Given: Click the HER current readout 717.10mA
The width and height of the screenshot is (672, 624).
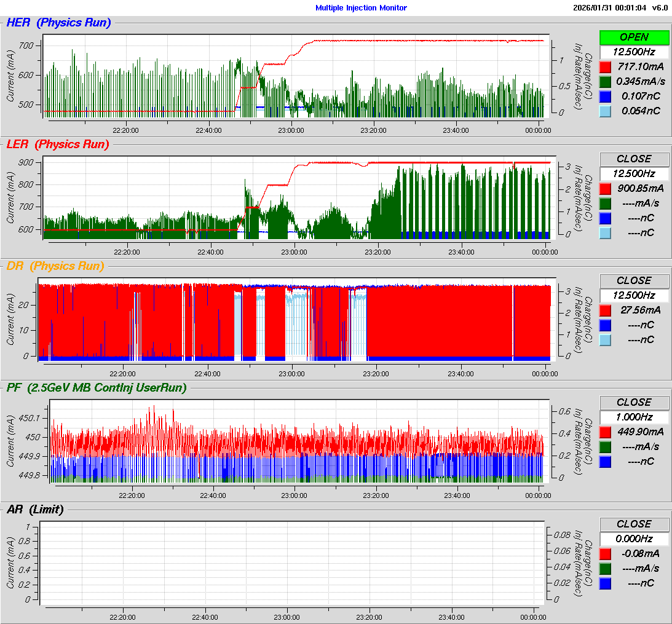Looking at the screenshot, I should 642,67.
